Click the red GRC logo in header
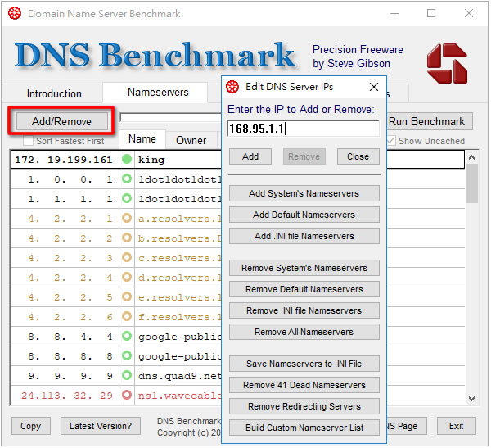The height and width of the screenshot is (448, 491). pos(447,63)
